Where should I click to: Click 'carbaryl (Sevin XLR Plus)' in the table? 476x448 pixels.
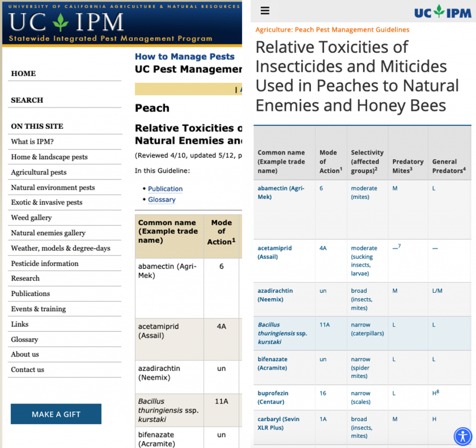coord(278,423)
